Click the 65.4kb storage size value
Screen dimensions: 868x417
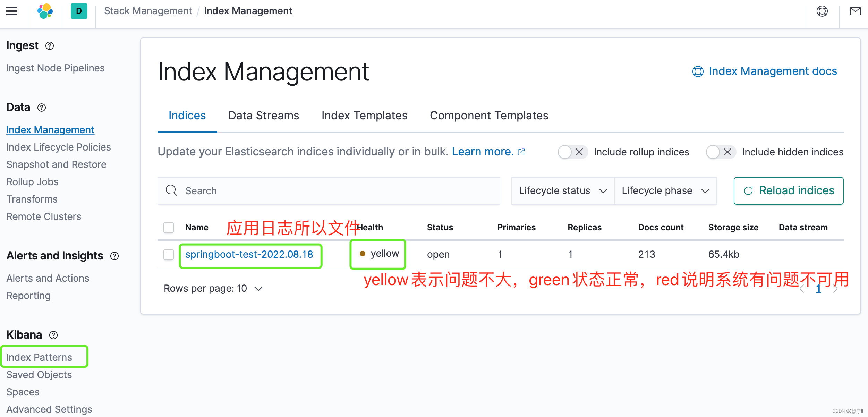[724, 255]
